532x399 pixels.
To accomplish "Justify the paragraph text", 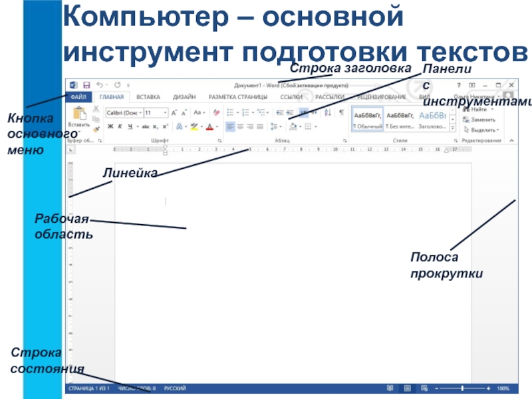I will 260,126.
